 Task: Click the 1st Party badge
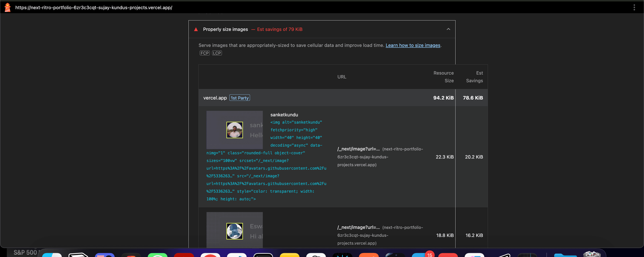(240, 98)
